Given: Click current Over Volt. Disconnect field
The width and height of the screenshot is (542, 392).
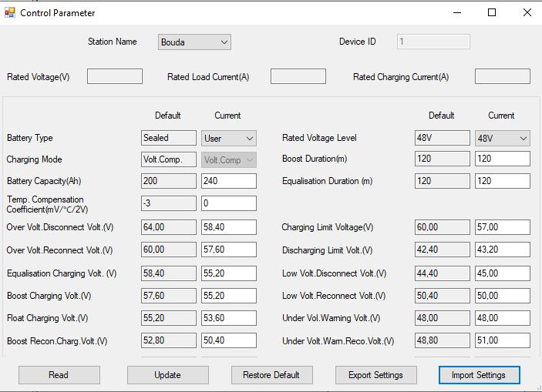Looking at the screenshot, I should point(228,228).
